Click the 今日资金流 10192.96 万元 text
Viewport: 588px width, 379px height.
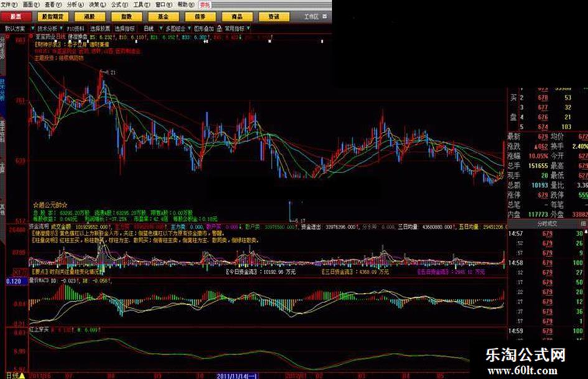coord(260,271)
